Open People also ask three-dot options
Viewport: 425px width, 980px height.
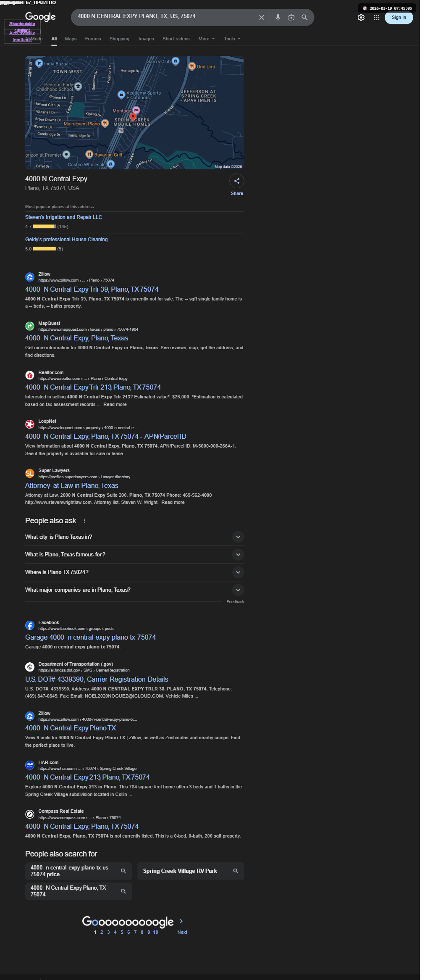(84, 521)
